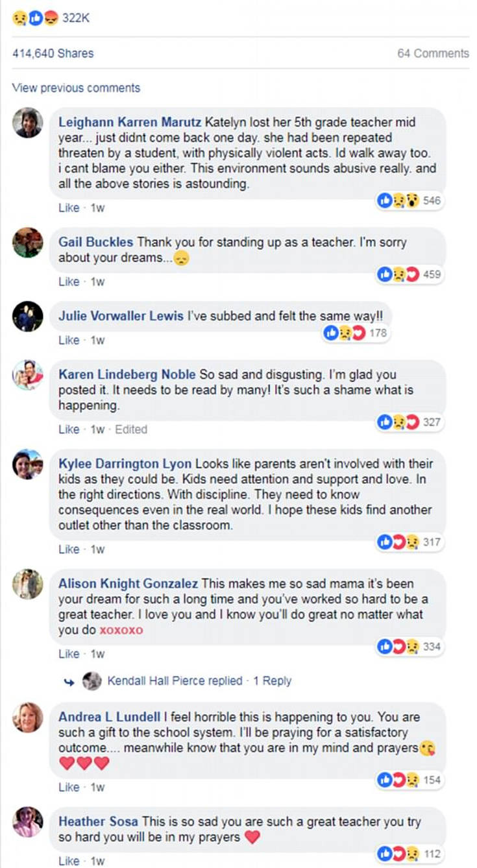Click Andrea L Lundell's profile picture
This screenshot has width=477, height=868.
28,717
